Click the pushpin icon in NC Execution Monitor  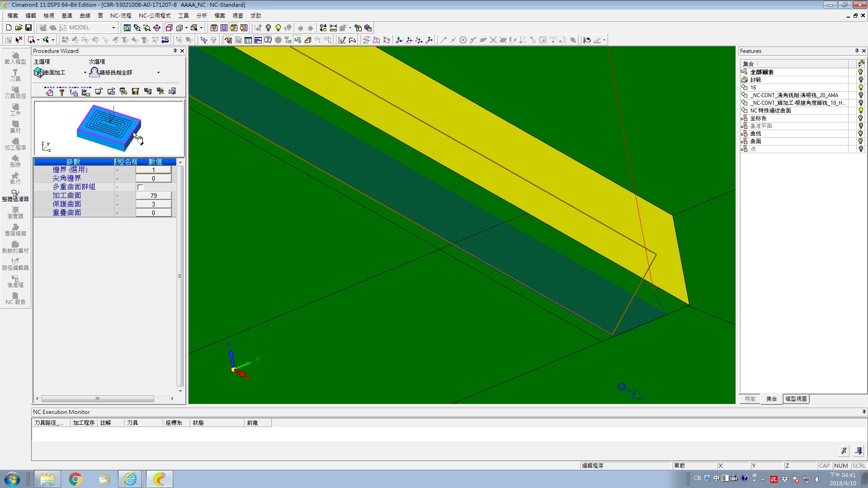click(864, 412)
